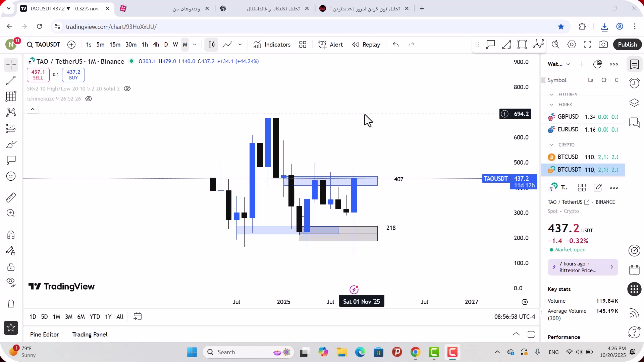The height and width of the screenshot is (362, 644).
Task: Switch to 4h timeframe
Action: [156, 45]
